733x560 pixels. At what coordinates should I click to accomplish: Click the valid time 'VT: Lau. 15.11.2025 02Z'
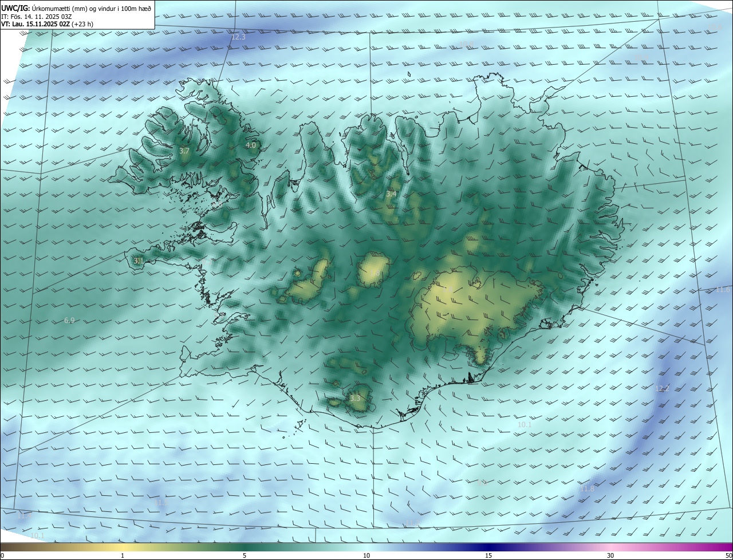pos(35,24)
